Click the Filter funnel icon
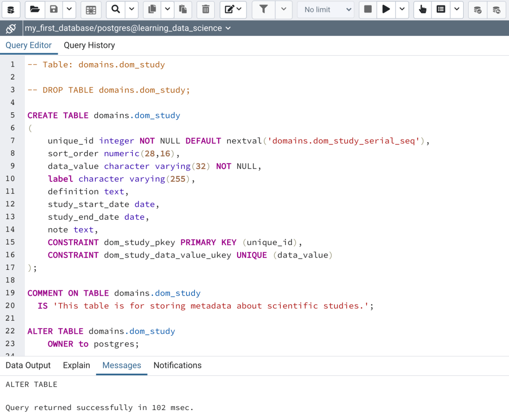The image size is (509, 420). (263, 9)
